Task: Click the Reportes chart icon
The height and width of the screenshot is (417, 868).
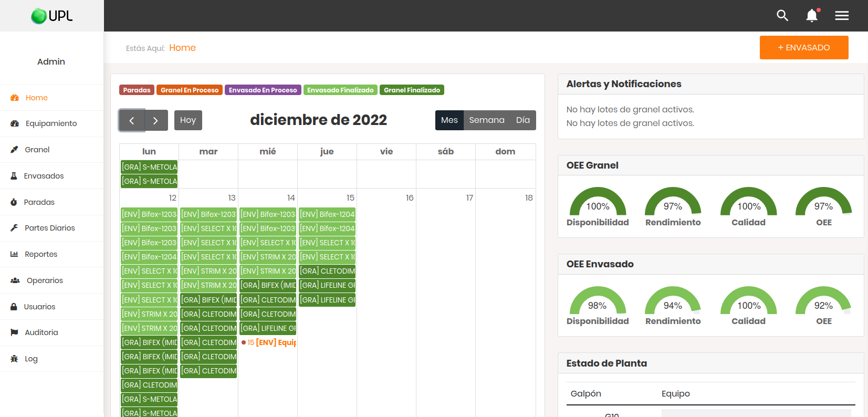Action: (14, 254)
